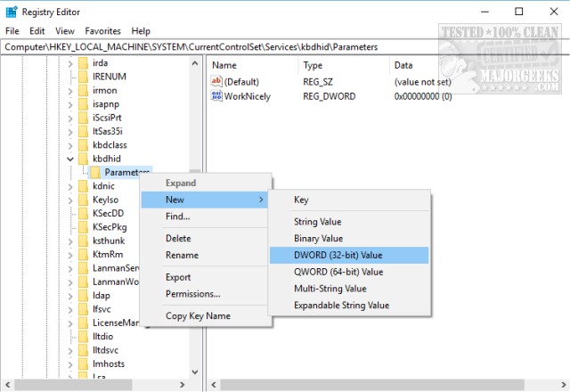Click the isapnp folder icon
570x392 pixels.
tap(83, 104)
